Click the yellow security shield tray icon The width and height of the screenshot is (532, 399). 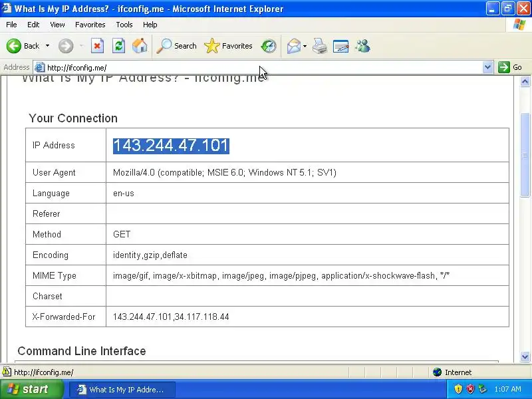(x=458, y=389)
